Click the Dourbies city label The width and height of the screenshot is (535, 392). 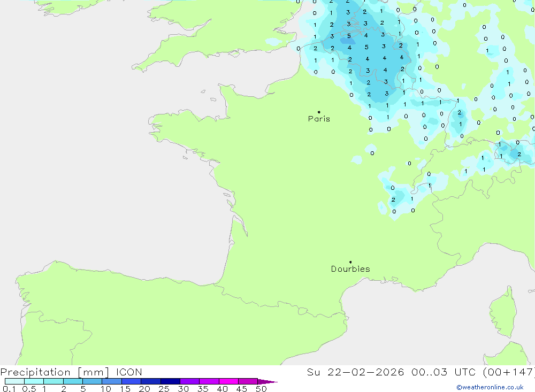pyautogui.click(x=350, y=269)
